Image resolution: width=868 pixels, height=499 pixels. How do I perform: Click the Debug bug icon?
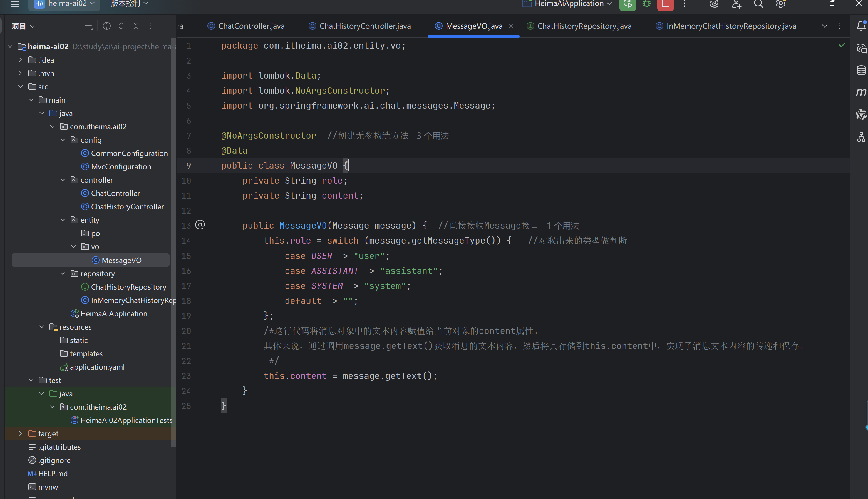[646, 4]
